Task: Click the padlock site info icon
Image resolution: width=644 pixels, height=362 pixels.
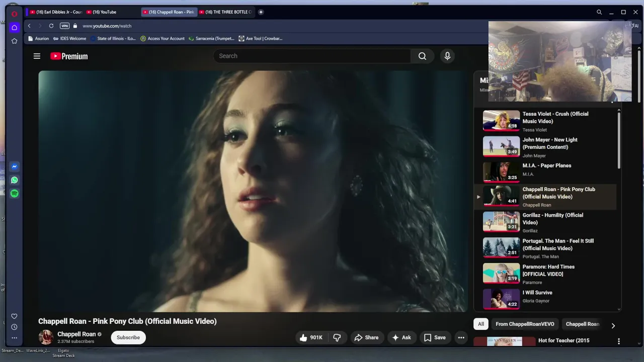Action: (x=75, y=26)
